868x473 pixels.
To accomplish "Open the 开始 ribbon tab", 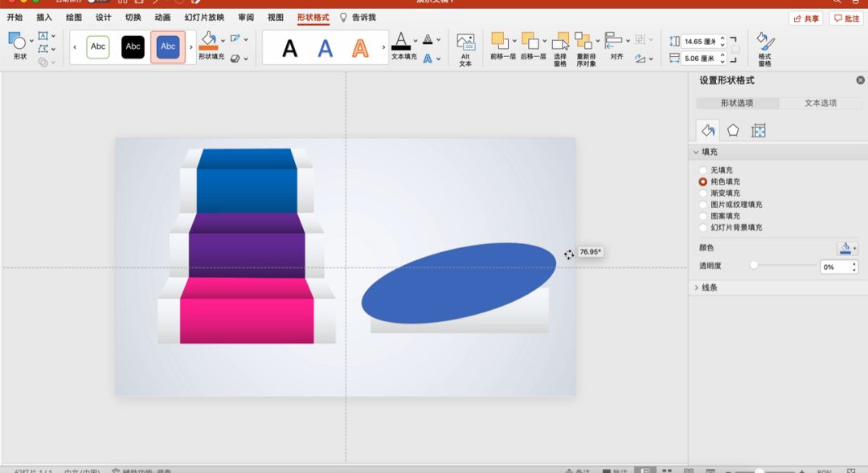I will click(x=15, y=17).
